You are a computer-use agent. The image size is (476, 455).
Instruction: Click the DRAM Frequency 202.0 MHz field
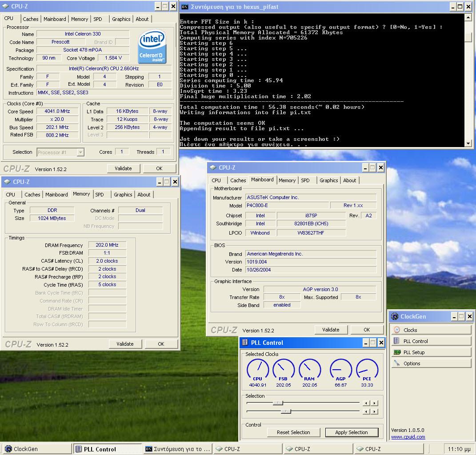pyautogui.click(x=107, y=245)
